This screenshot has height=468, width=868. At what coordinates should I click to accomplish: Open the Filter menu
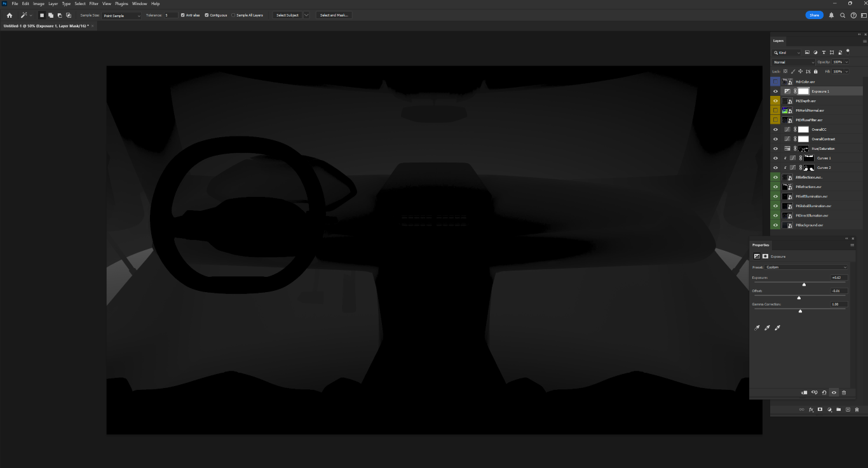pos(93,4)
